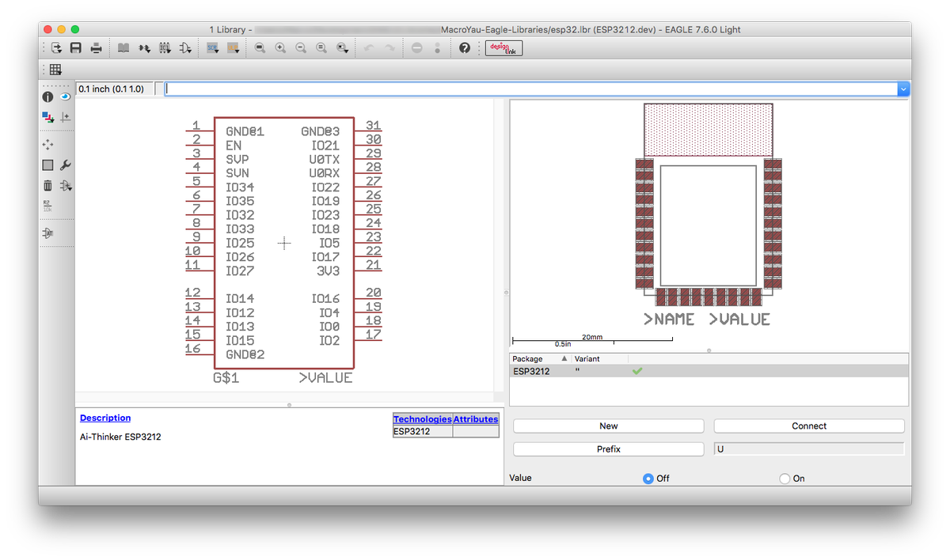Click the 3V3 pin label in symbol
The image size is (950, 560).
click(x=328, y=271)
